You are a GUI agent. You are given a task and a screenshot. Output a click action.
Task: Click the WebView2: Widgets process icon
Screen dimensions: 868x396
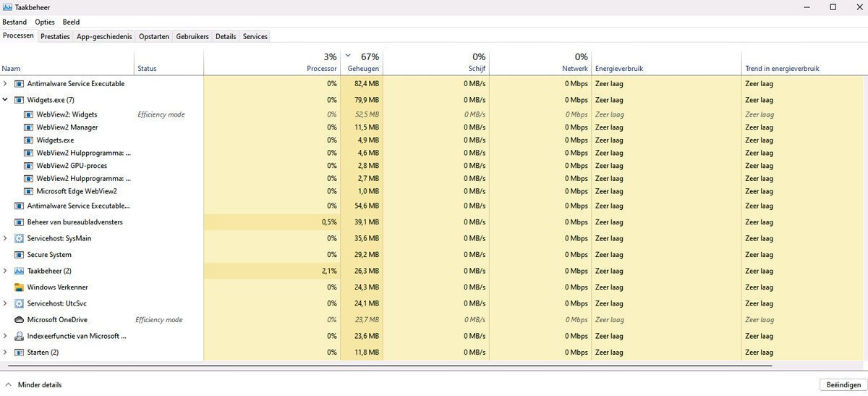tap(29, 114)
